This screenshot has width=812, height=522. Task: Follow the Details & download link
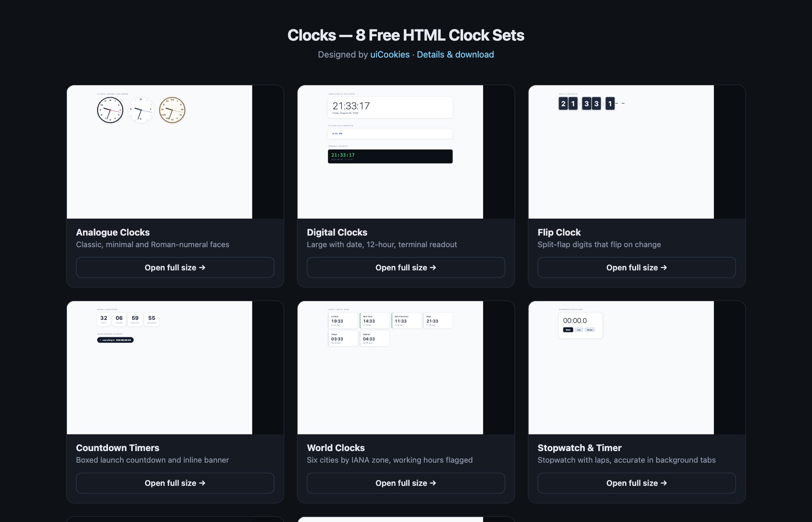(x=455, y=54)
